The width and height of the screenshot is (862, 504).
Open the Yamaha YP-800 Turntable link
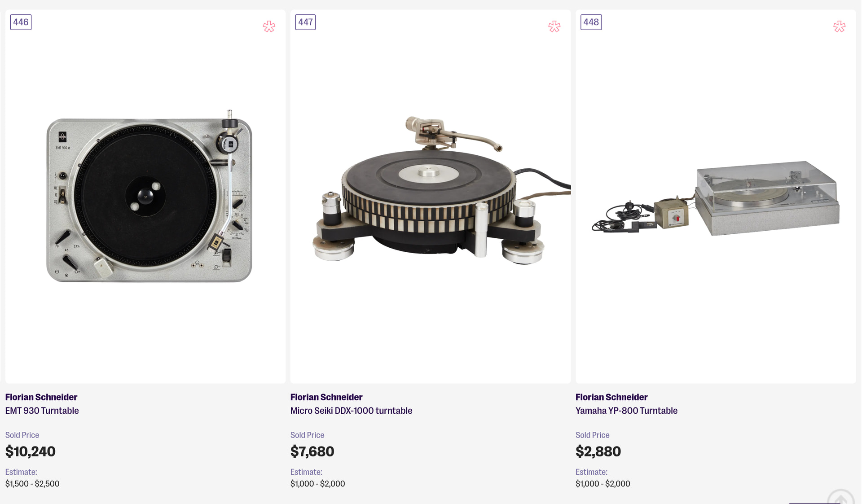pyautogui.click(x=626, y=411)
